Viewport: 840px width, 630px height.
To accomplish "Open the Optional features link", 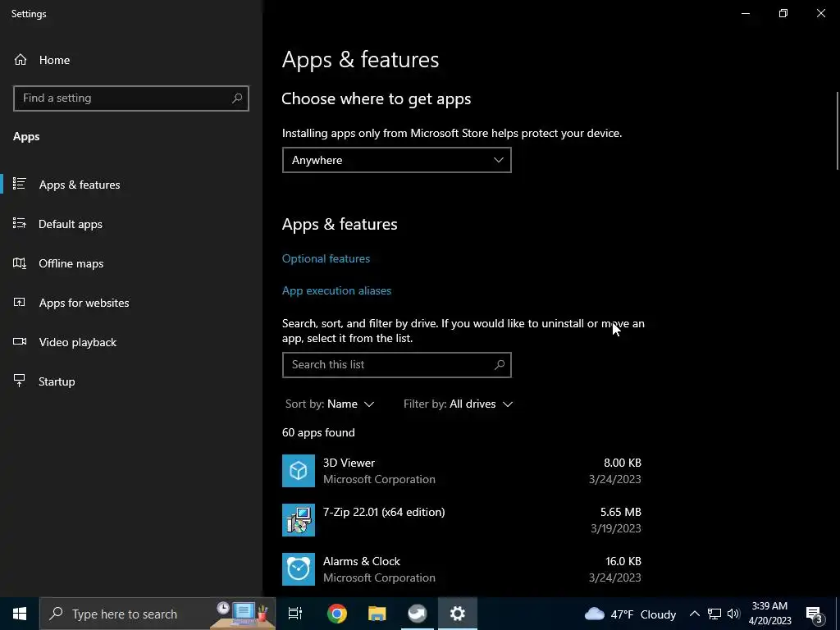I will tap(326, 258).
